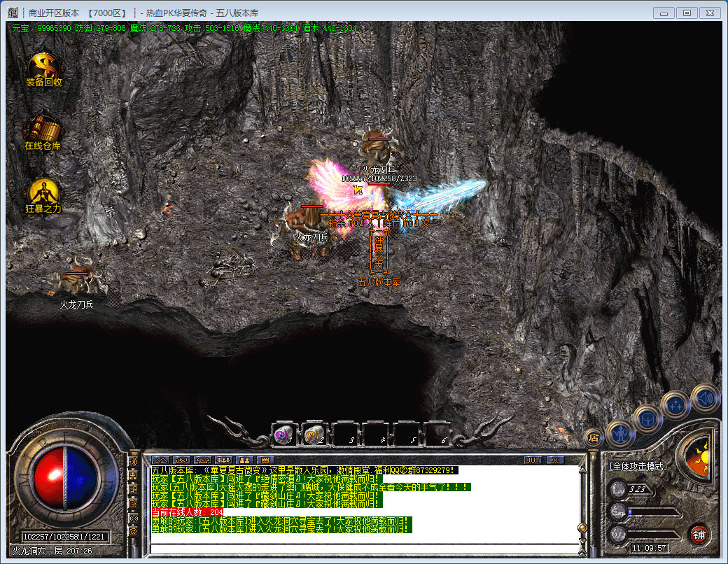Attack the 火龙刀兵 above the player
The width and height of the screenshot is (728, 564).
pyautogui.click(x=377, y=148)
